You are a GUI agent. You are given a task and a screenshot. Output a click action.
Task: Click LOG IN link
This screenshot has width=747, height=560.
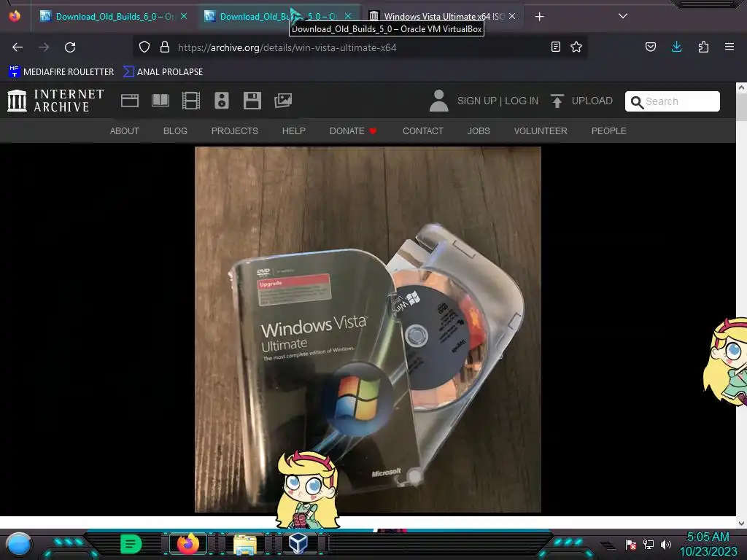tap(522, 101)
